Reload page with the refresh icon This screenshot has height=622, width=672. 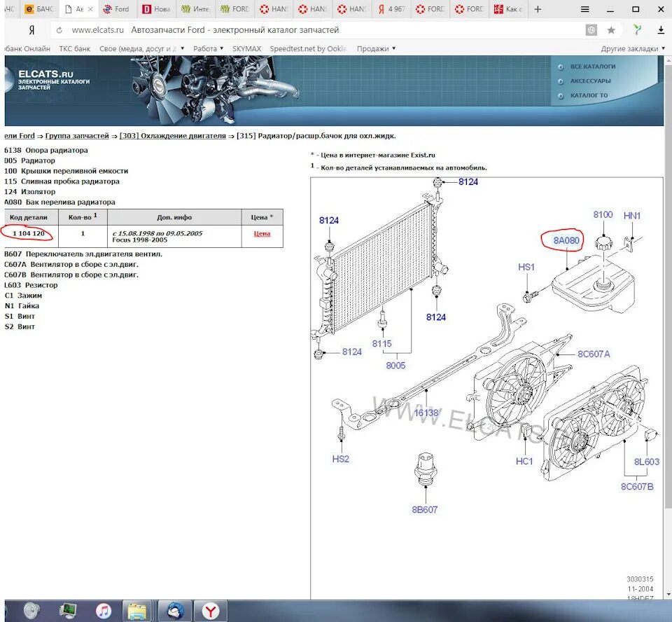pyautogui.click(x=59, y=30)
